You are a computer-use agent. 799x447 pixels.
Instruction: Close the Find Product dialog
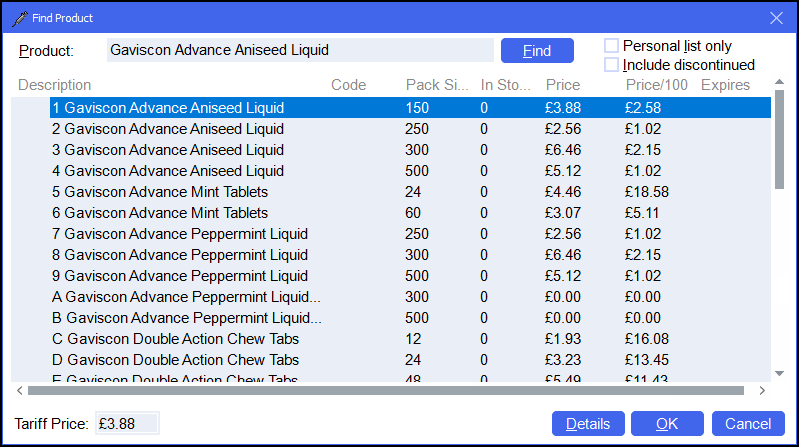click(x=776, y=17)
